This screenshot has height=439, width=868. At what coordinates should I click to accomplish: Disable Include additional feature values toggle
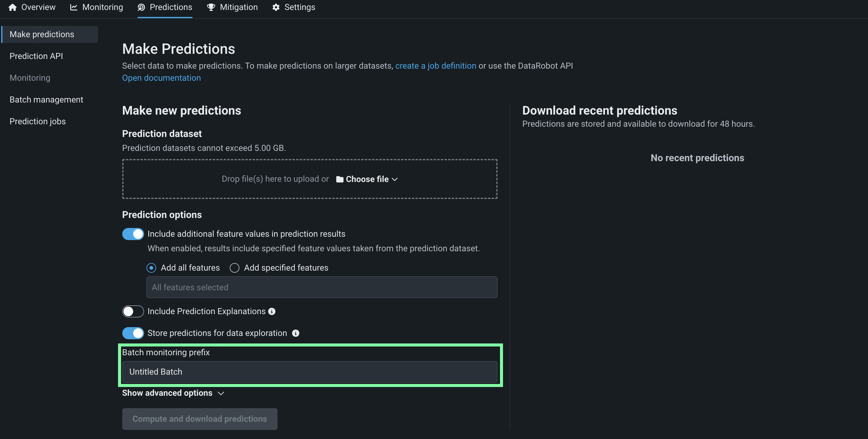tap(133, 234)
